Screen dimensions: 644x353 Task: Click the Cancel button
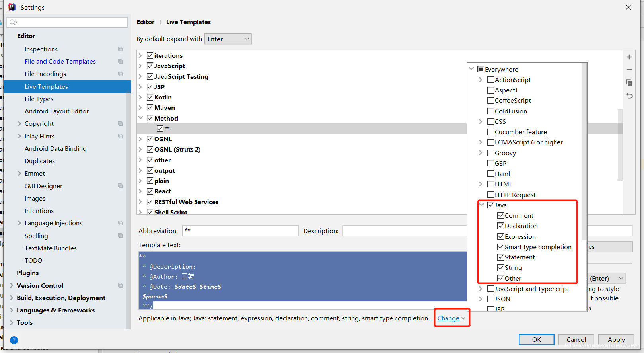[576, 339]
